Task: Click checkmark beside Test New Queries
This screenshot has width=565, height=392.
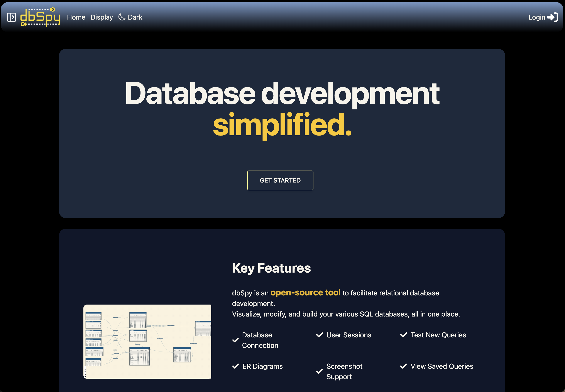Action: point(403,335)
